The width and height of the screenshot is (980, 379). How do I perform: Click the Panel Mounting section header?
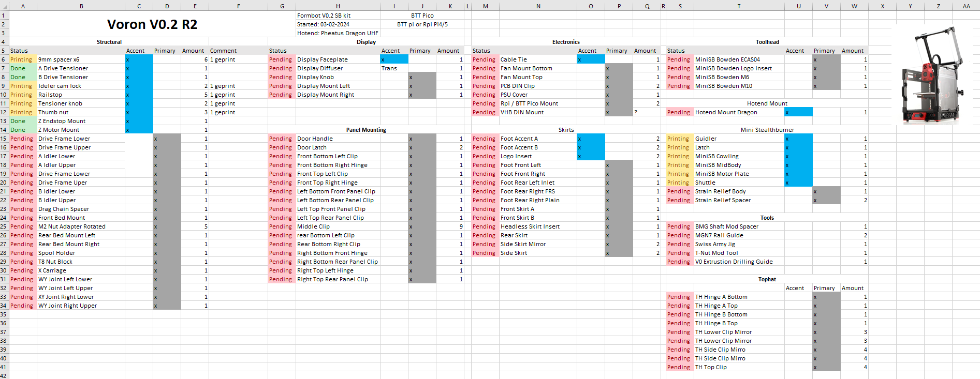pos(366,130)
